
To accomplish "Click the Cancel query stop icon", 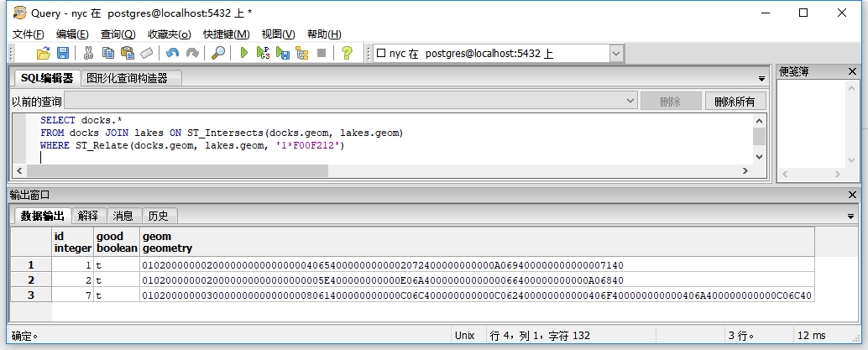I will tap(321, 53).
